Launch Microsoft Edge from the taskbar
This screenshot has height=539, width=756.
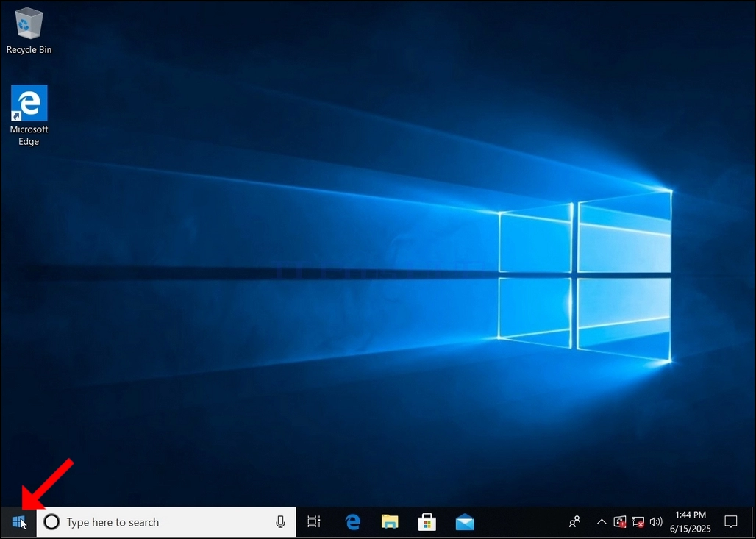353,521
